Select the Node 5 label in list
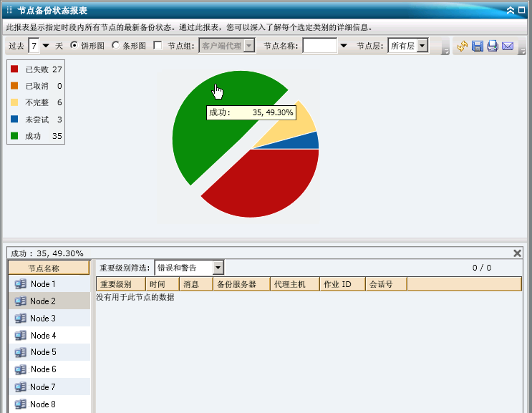The height and width of the screenshot is (413, 532). click(x=44, y=352)
